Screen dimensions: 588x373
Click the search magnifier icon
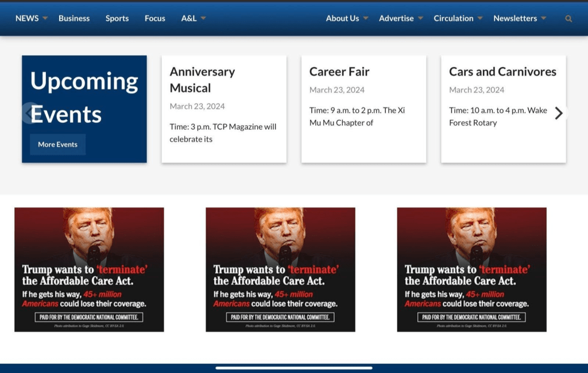tap(568, 18)
